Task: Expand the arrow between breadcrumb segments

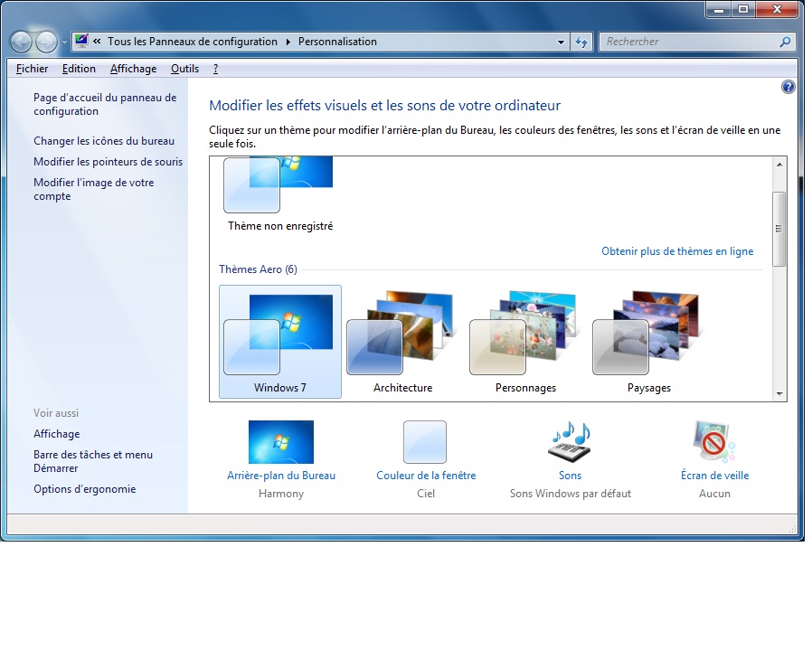Action: point(288,42)
